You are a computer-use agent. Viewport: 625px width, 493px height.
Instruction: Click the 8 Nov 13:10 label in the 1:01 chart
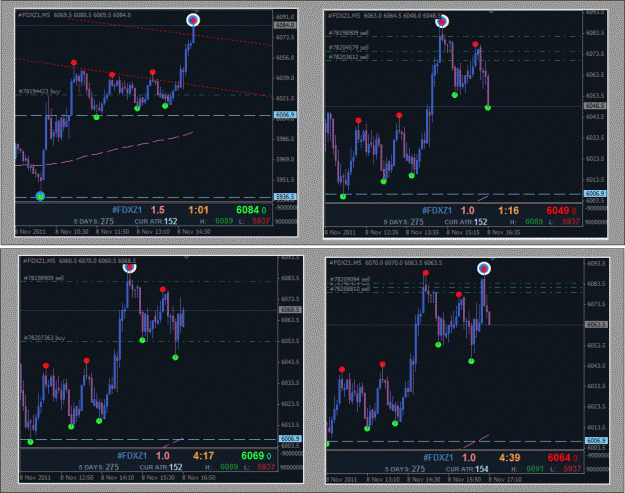[x=153, y=232]
